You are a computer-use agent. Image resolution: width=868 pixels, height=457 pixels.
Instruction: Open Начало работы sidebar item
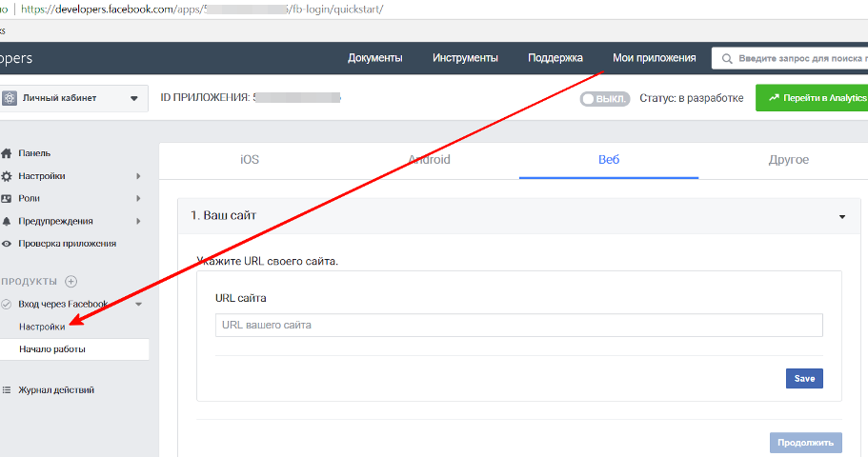click(x=74, y=349)
